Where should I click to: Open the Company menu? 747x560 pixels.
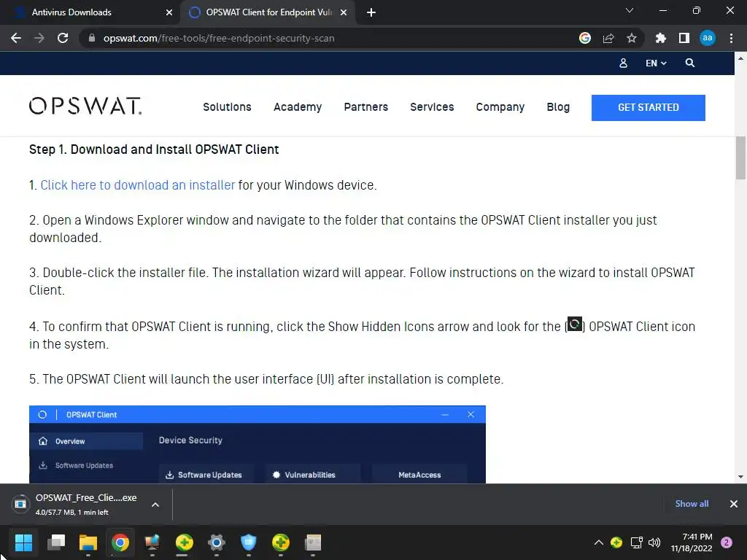click(x=500, y=107)
